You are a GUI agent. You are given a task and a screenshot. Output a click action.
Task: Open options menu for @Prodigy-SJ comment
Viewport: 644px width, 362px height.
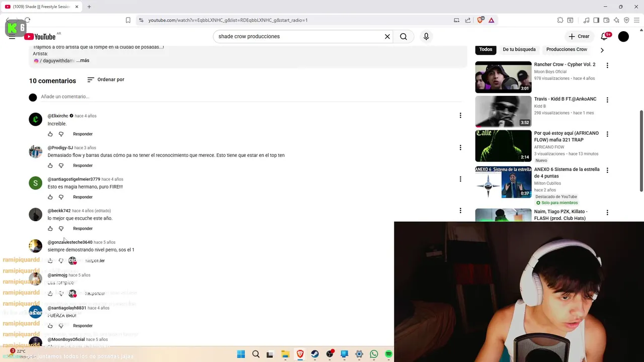pos(460,147)
